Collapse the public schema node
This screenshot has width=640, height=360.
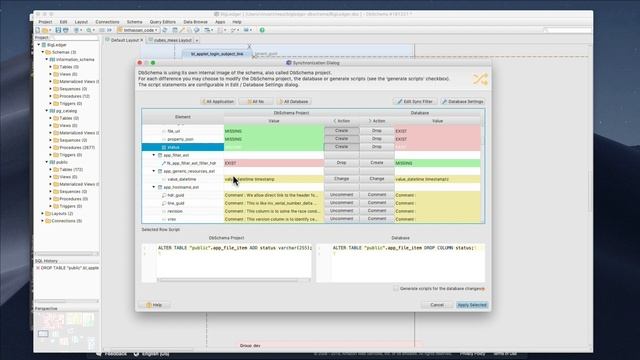point(47,162)
